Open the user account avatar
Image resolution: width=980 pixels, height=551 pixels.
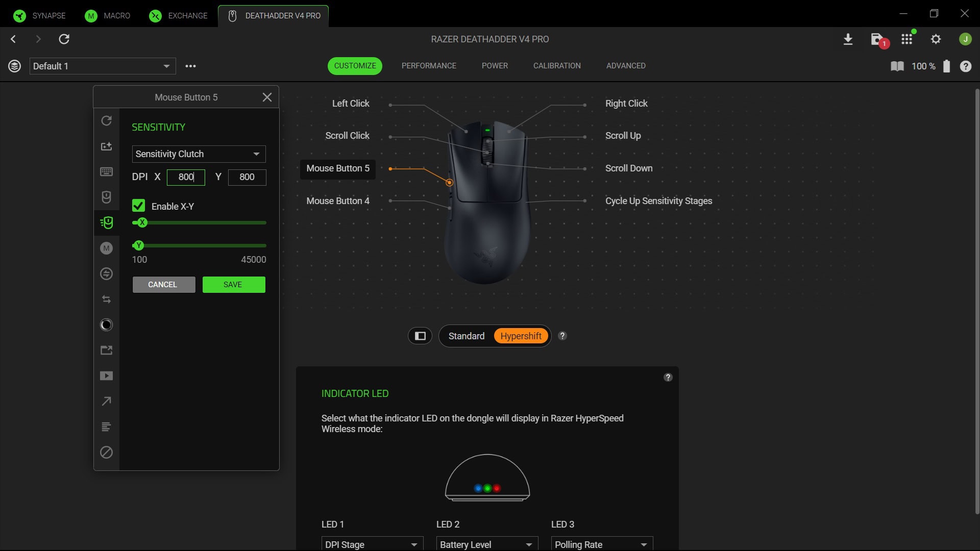click(965, 39)
